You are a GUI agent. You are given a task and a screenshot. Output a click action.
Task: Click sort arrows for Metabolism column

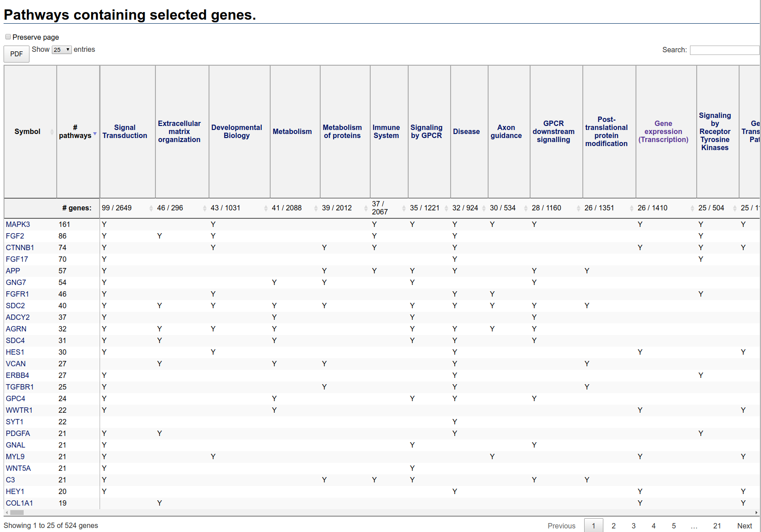[316, 208]
